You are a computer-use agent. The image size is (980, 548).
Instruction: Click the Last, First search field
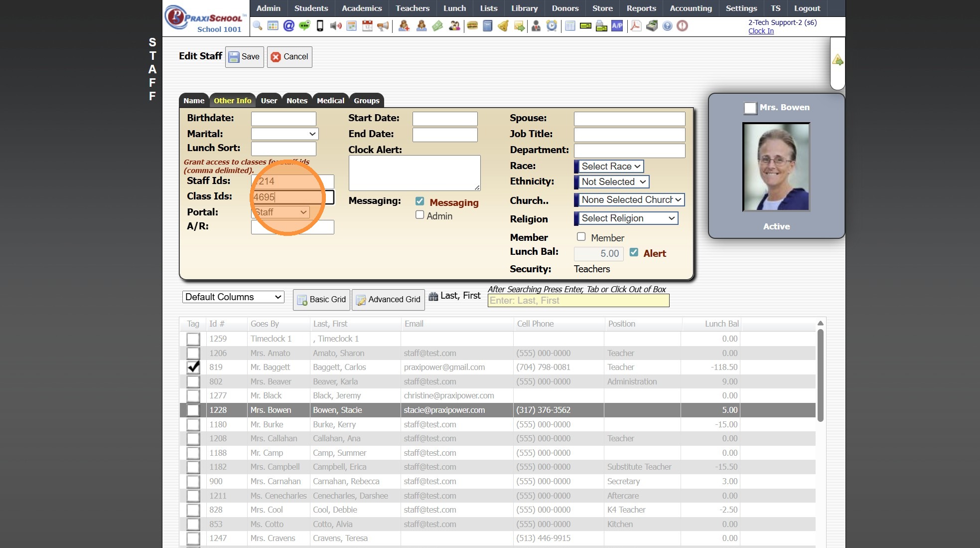(x=578, y=301)
